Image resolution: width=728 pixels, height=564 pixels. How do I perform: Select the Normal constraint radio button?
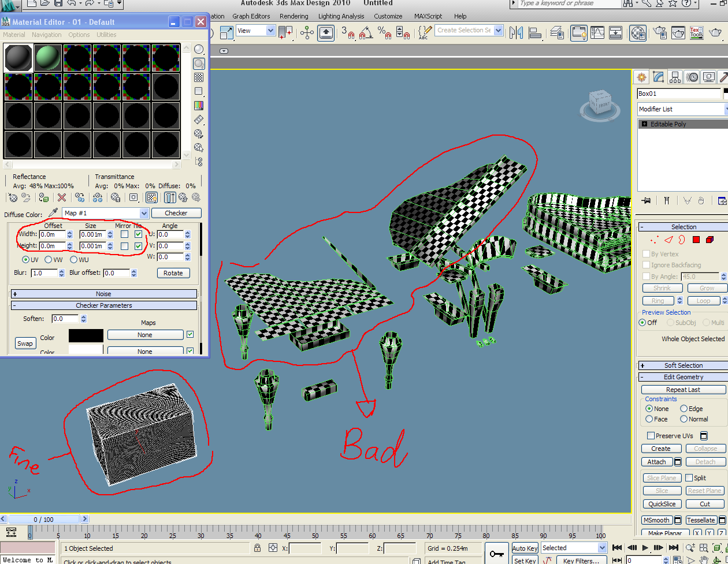pos(684,419)
